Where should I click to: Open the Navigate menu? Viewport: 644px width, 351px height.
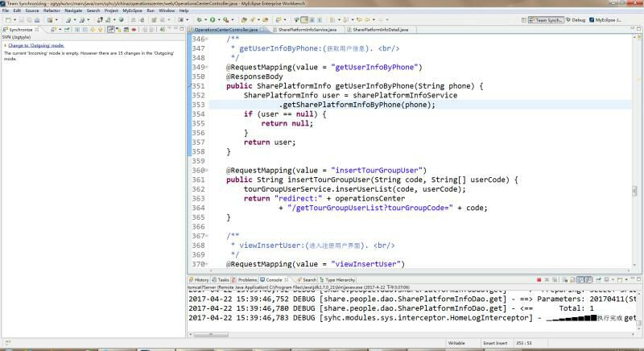(x=73, y=10)
